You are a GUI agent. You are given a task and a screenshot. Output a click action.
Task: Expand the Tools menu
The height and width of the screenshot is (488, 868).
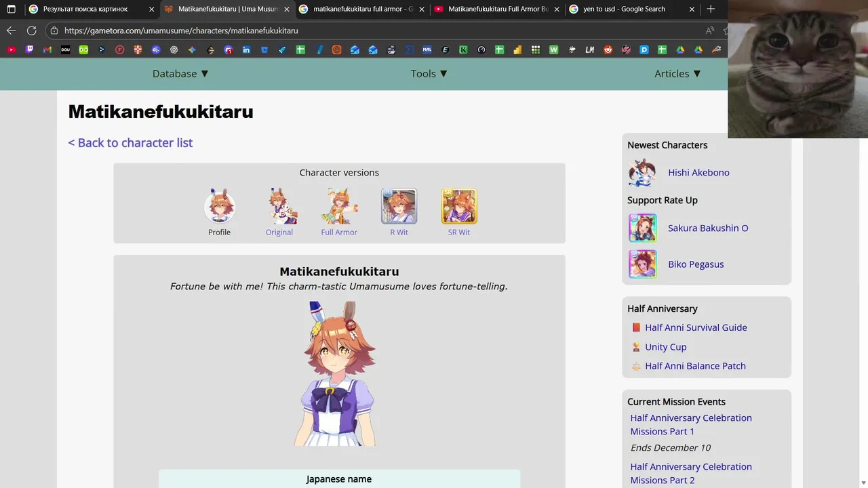[429, 73]
